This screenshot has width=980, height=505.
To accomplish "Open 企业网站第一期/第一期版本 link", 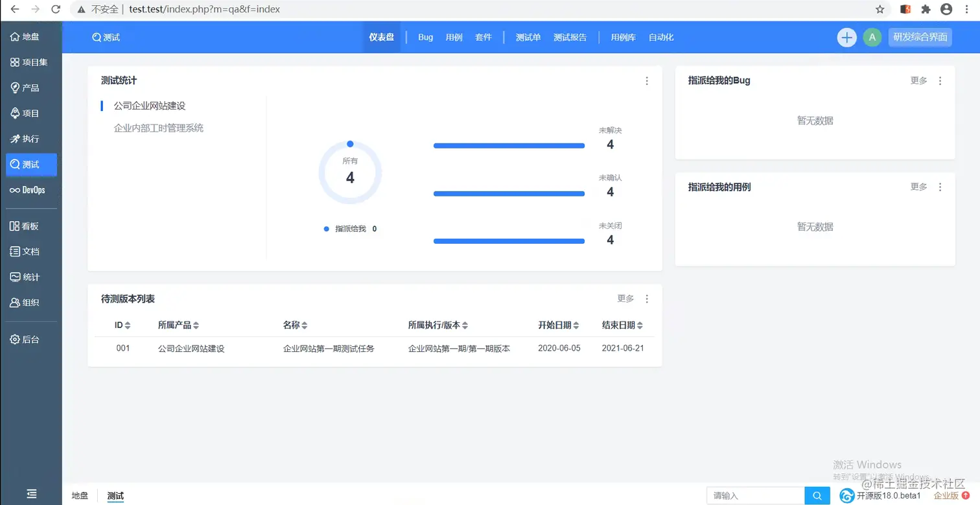I will [x=459, y=349].
